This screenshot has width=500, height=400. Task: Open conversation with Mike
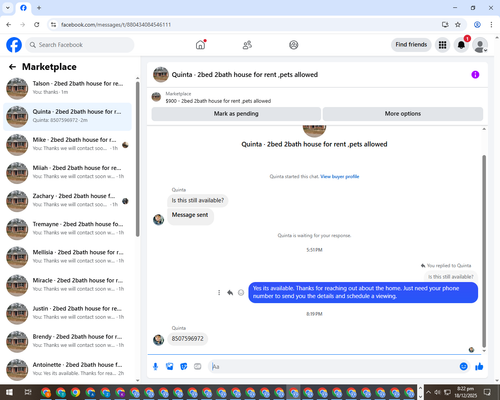click(67, 145)
